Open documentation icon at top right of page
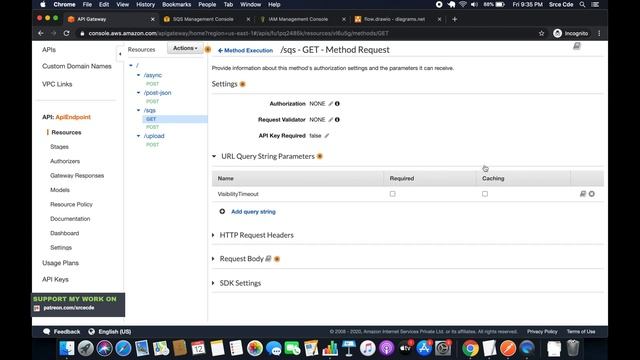 (x=577, y=46)
